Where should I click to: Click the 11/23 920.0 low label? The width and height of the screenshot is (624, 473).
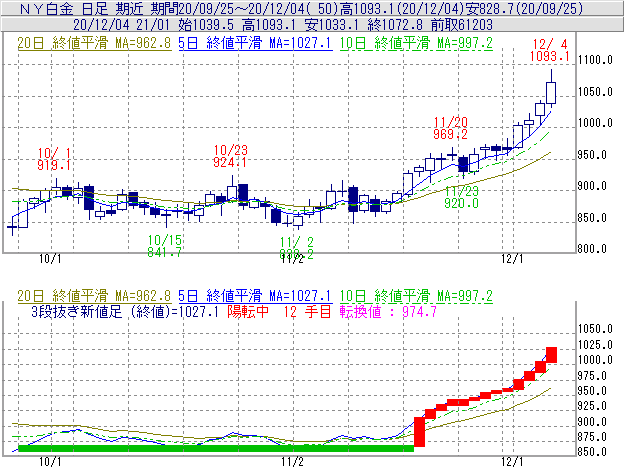coord(461,197)
